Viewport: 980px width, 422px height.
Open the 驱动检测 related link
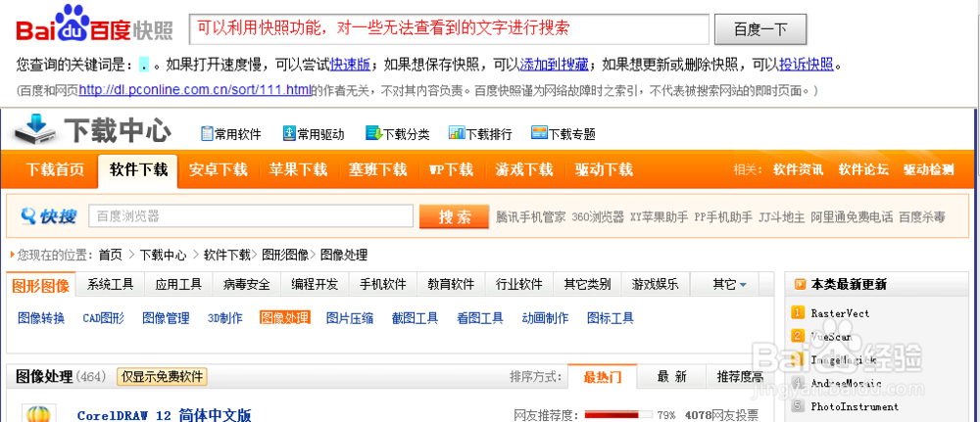928,169
